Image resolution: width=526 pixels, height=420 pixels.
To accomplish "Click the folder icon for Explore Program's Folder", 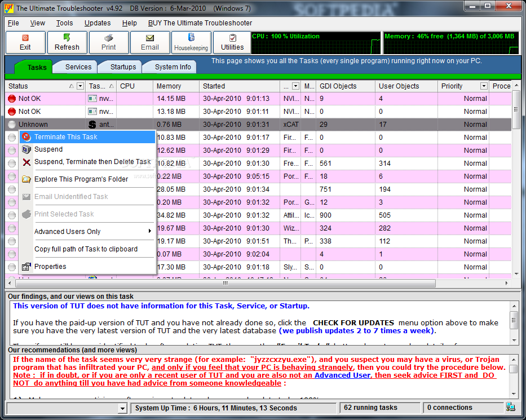I will pyautogui.click(x=26, y=179).
